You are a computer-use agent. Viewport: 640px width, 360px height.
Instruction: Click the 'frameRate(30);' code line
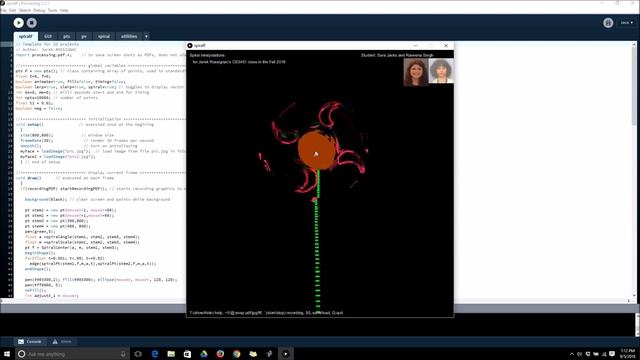pyautogui.click(x=37, y=140)
